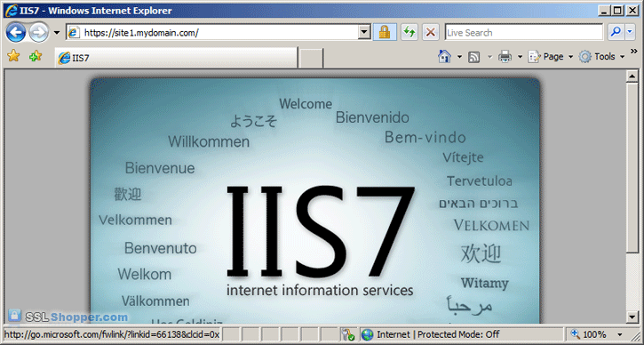Open the Tools menu
This screenshot has width=644, height=345.
(x=601, y=57)
